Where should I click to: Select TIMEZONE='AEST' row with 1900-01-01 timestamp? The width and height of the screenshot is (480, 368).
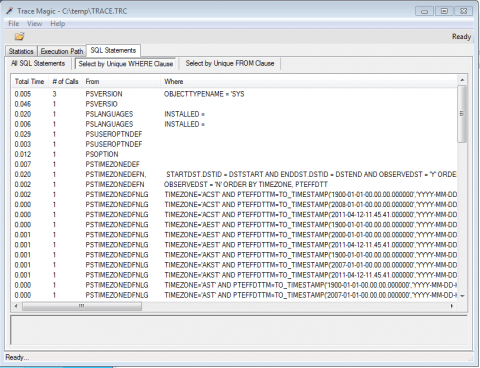235,225
